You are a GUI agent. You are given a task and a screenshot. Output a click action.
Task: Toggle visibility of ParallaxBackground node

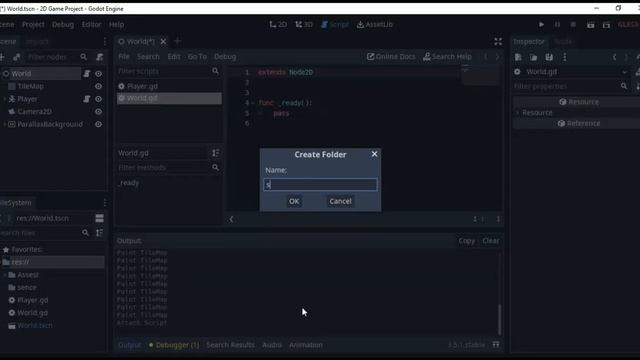[98, 124]
